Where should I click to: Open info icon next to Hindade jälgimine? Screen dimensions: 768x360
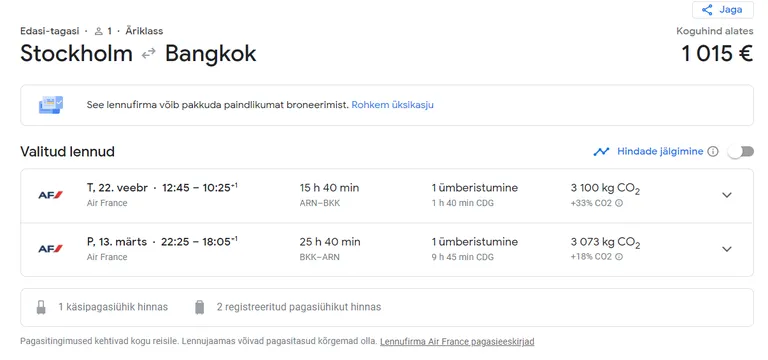click(713, 152)
